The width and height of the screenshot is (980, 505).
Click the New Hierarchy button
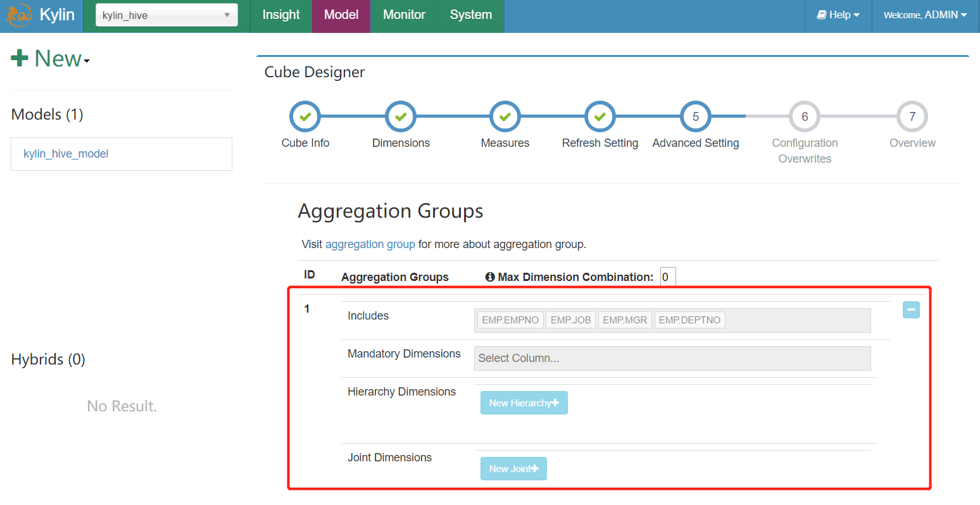click(524, 403)
